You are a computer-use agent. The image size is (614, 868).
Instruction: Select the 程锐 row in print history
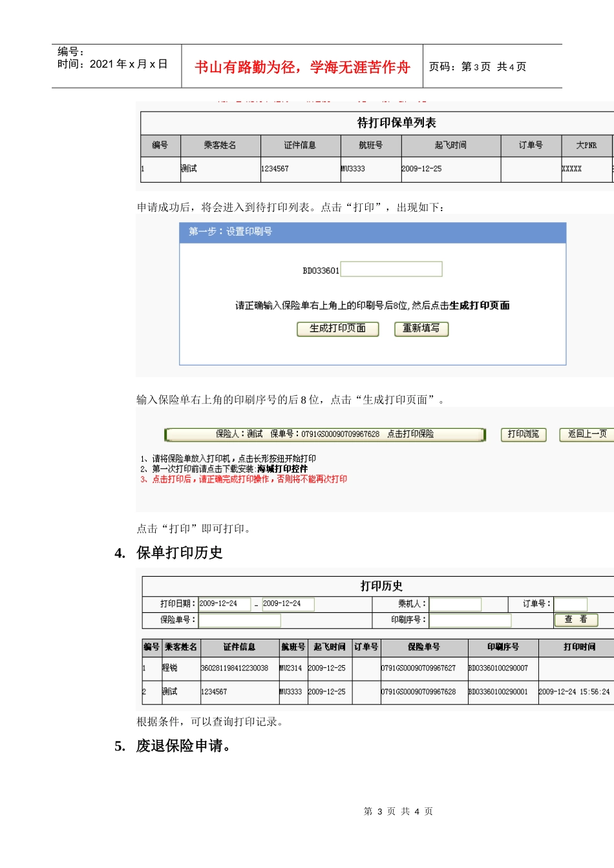(x=170, y=668)
